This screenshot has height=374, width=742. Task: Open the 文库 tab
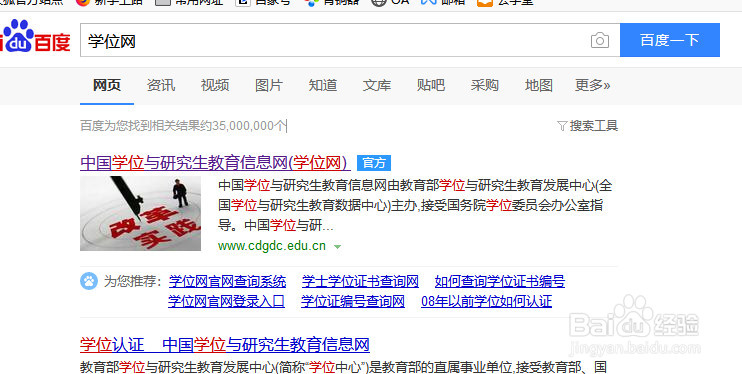(x=377, y=85)
